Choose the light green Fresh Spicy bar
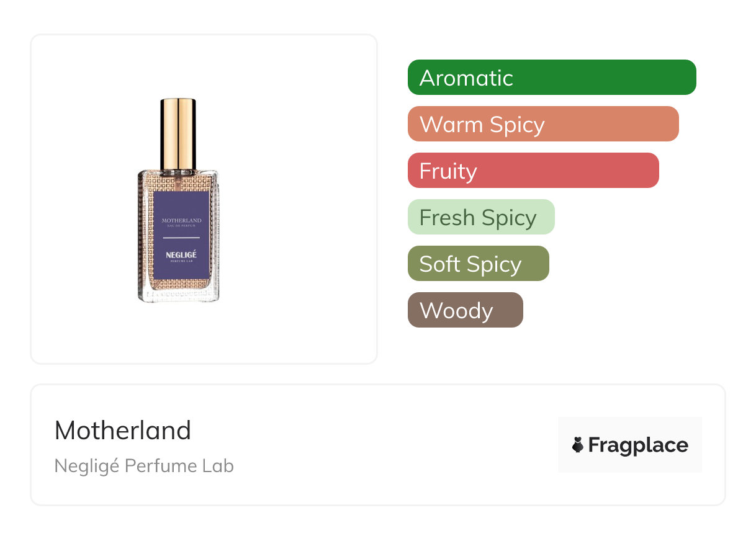Viewport: 756px width, 536px height. coord(480,217)
